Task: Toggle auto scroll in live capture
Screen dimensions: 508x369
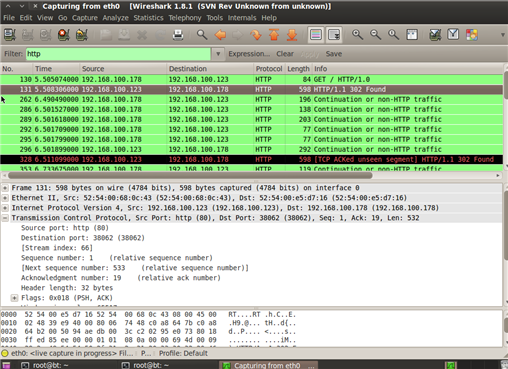Action: pyautogui.click(x=334, y=35)
